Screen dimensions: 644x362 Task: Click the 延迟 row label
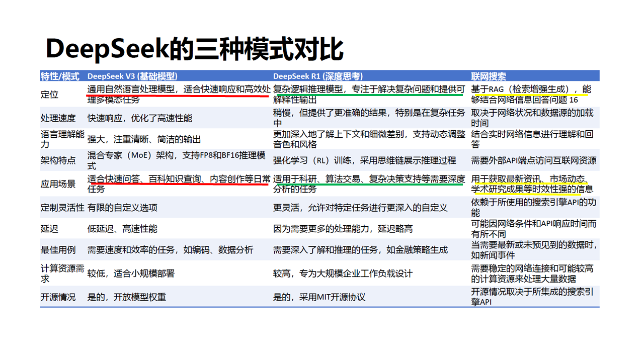49,229
